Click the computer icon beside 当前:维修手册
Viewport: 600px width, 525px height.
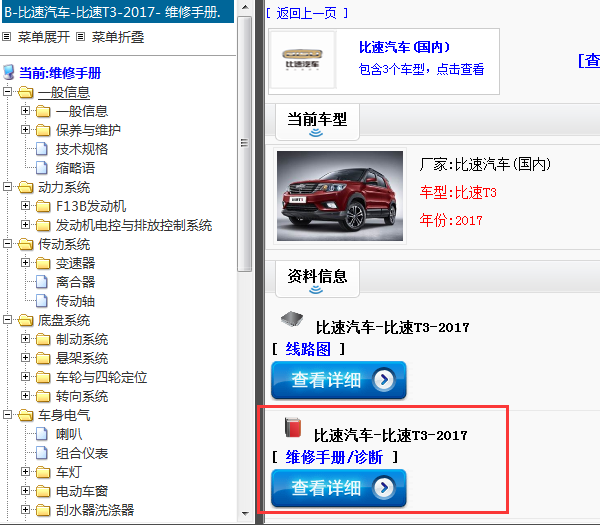(x=8, y=72)
